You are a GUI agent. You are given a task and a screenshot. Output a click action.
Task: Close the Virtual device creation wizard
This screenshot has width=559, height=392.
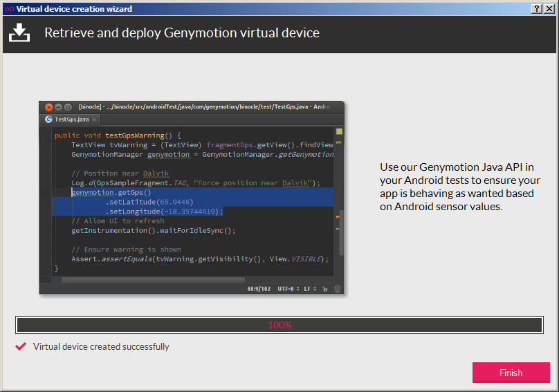[549, 9]
